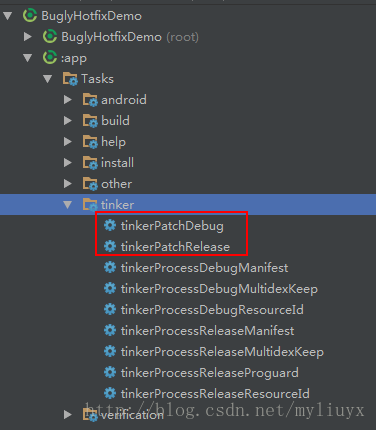Collapse the top-level BuglyHotfixDemo project
Viewport: 376px width, 430px height.
pos(8,16)
